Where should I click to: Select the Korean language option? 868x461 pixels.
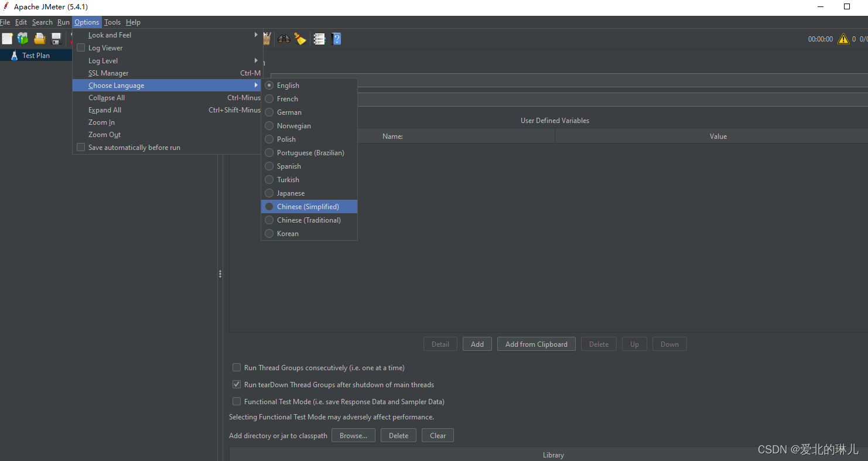pos(309,233)
